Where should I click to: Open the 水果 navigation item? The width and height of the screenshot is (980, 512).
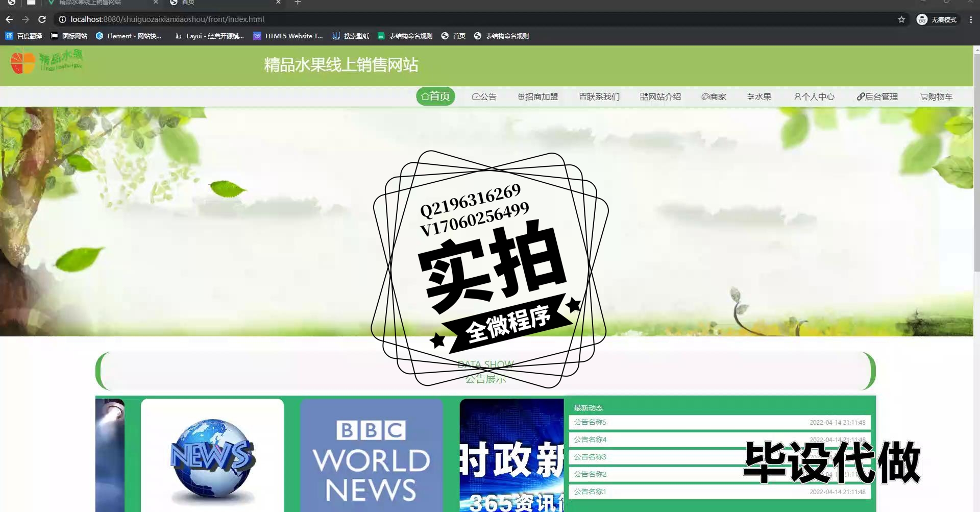tap(759, 96)
